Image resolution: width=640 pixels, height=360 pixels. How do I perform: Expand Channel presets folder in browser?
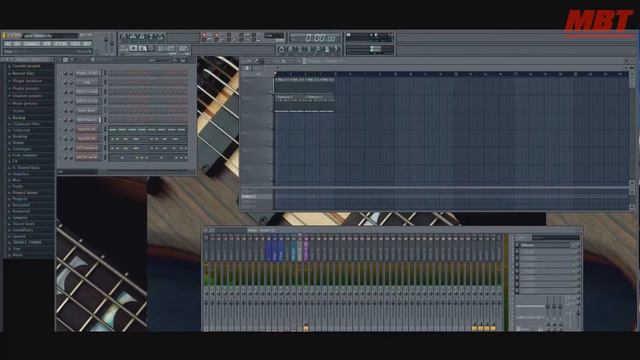[x=27, y=96]
